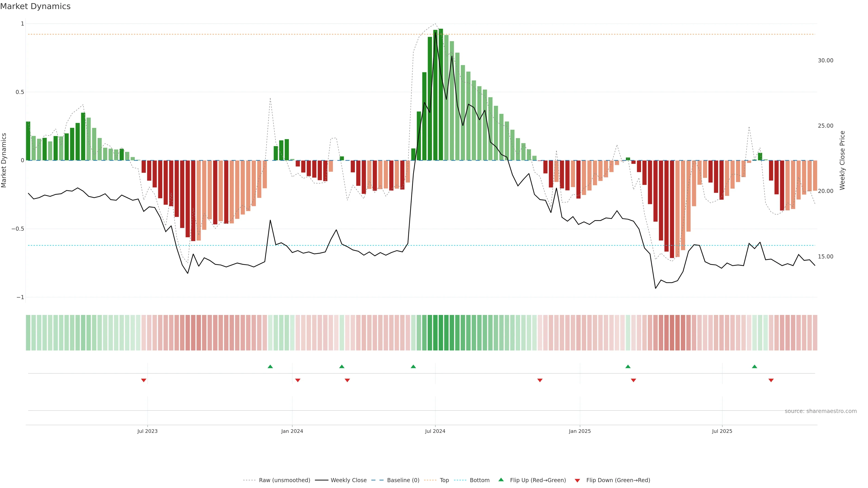Click Flip Down red triangle legend icon
The image size is (868, 488).
click(577, 480)
